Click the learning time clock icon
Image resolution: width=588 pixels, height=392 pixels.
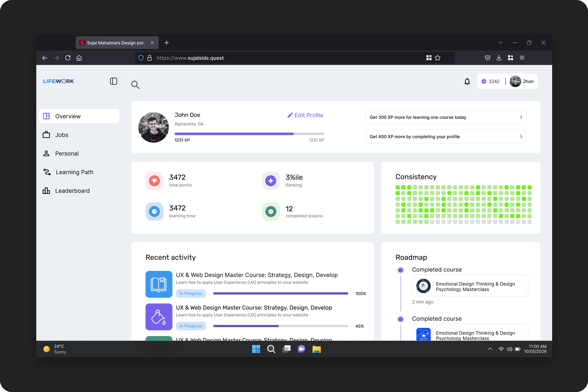(154, 211)
